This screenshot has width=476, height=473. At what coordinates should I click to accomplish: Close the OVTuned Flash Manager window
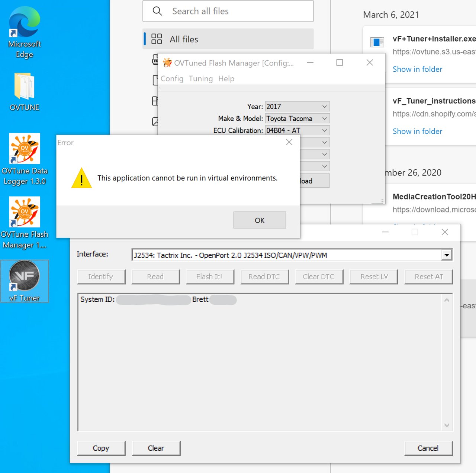click(370, 62)
